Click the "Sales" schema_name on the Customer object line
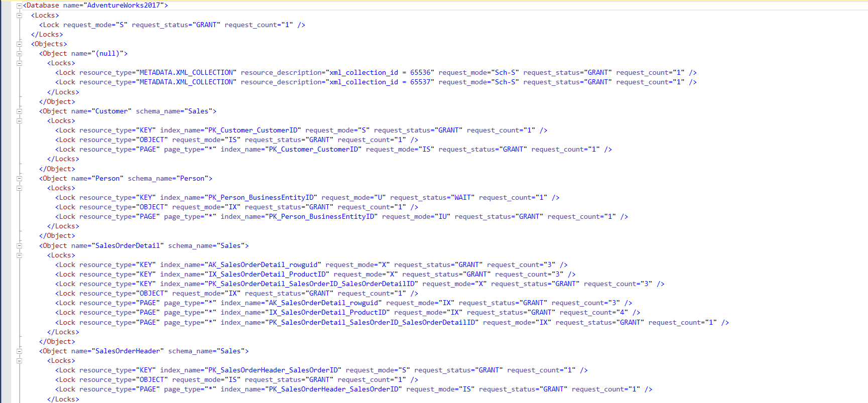The height and width of the screenshot is (403, 868). [x=198, y=111]
